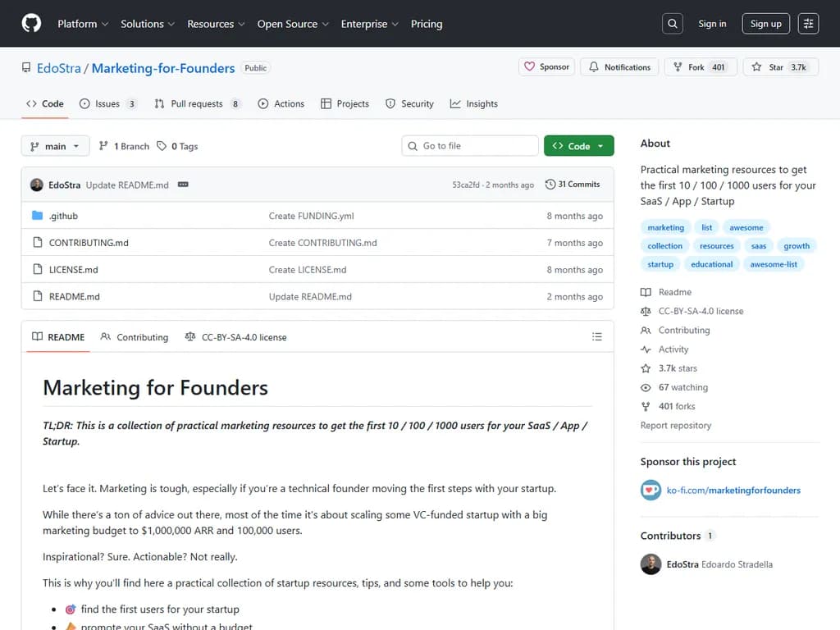The width and height of the screenshot is (840, 630).
Task: Open the green Code dropdown
Action: 578,146
